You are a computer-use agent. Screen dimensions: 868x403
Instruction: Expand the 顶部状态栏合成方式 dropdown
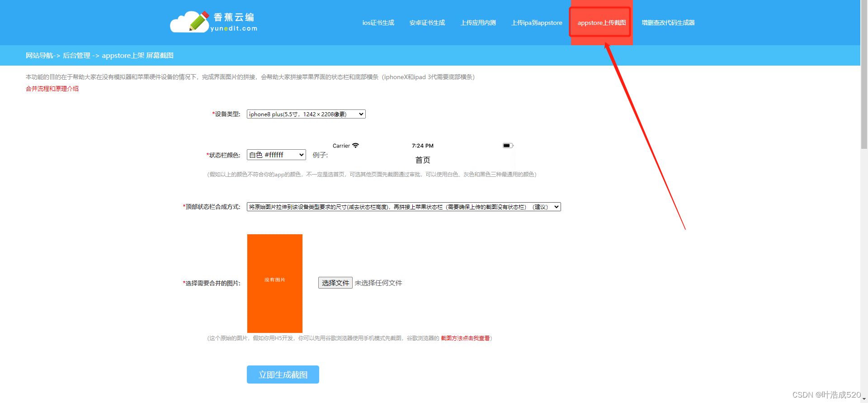404,207
